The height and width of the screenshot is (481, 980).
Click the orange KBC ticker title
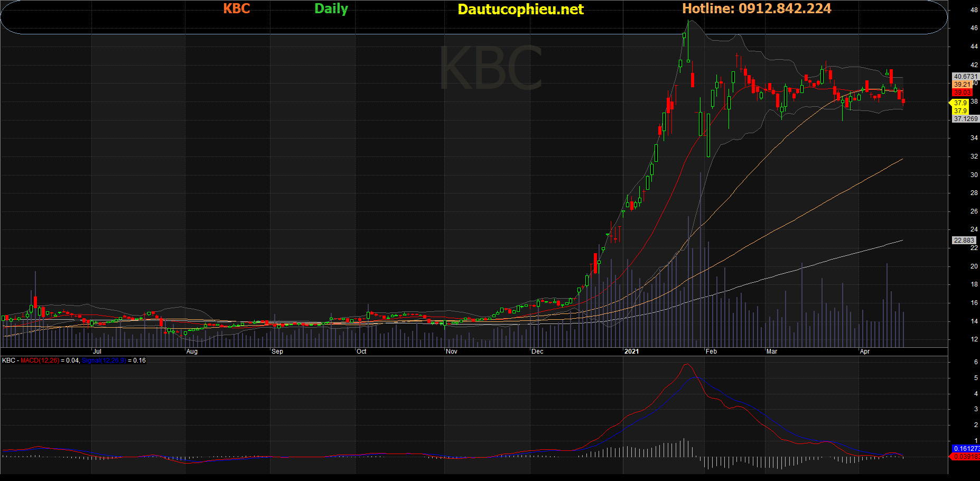pos(236,9)
